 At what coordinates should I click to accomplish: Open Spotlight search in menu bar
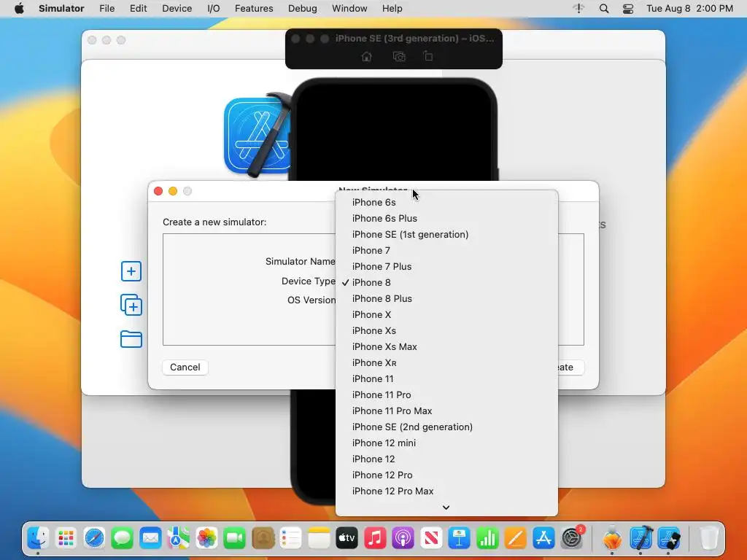coord(603,9)
